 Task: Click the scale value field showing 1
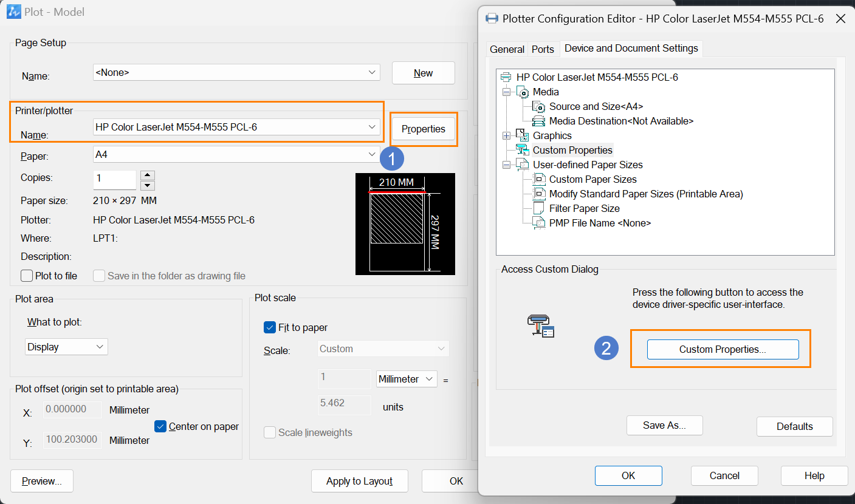coord(345,379)
